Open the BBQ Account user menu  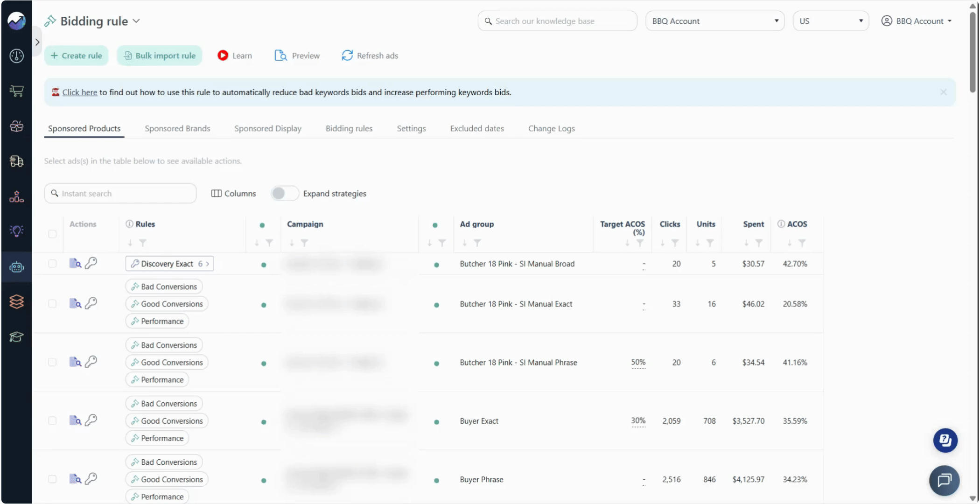tap(916, 21)
